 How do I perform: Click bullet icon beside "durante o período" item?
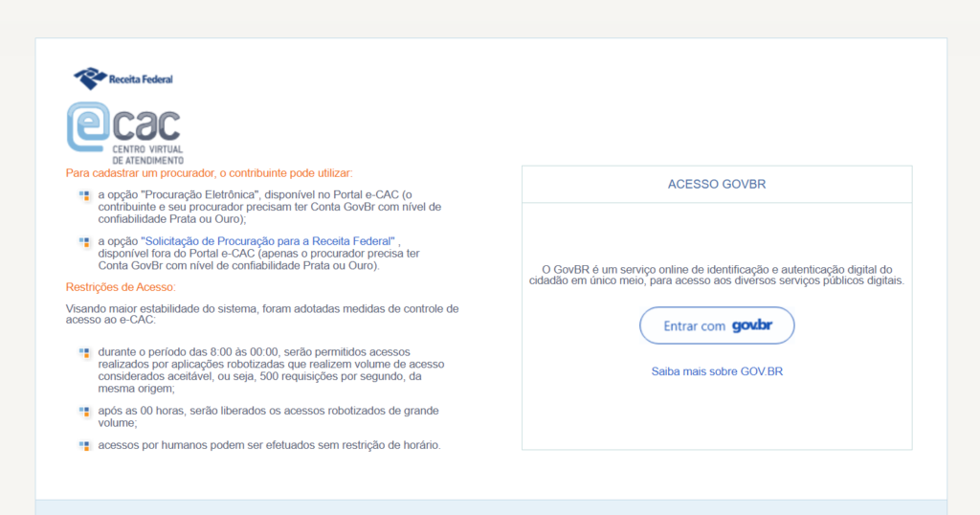point(84,352)
